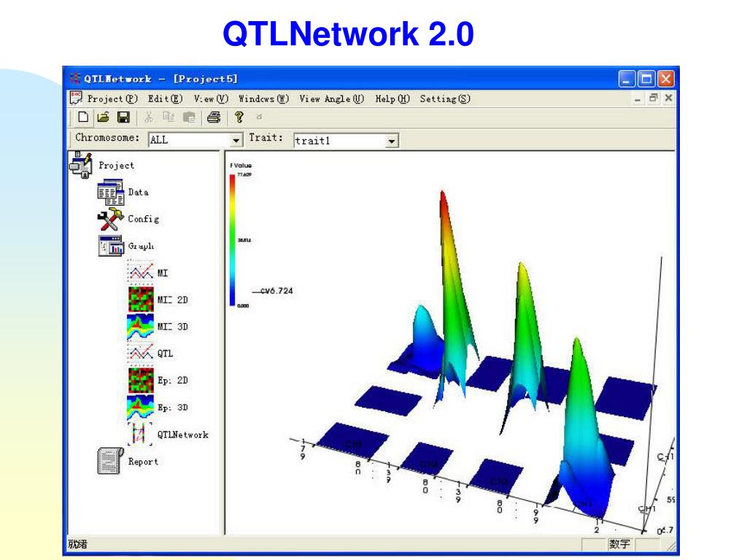Click the F Value color scale bar

pos(232,240)
